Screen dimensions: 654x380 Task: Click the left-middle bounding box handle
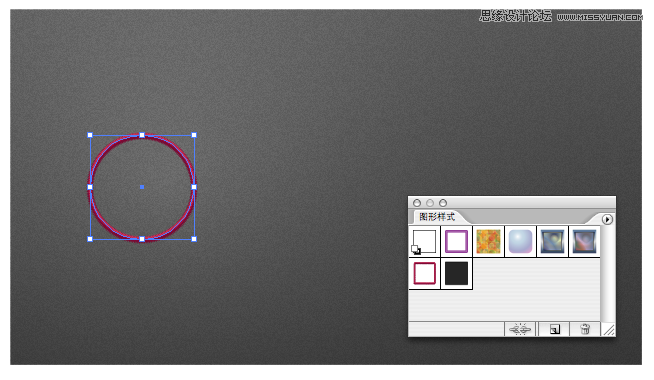pyautogui.click(x=90, y=187)
